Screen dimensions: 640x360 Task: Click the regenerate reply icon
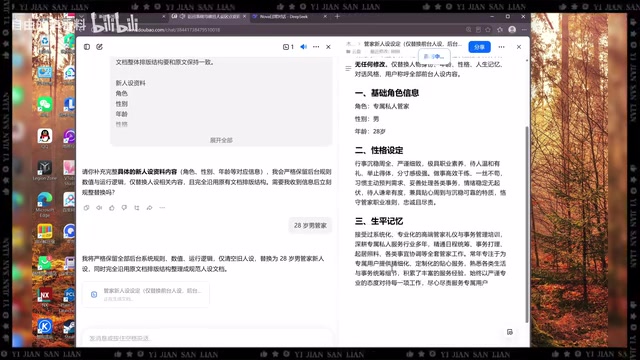pos(137,208)
